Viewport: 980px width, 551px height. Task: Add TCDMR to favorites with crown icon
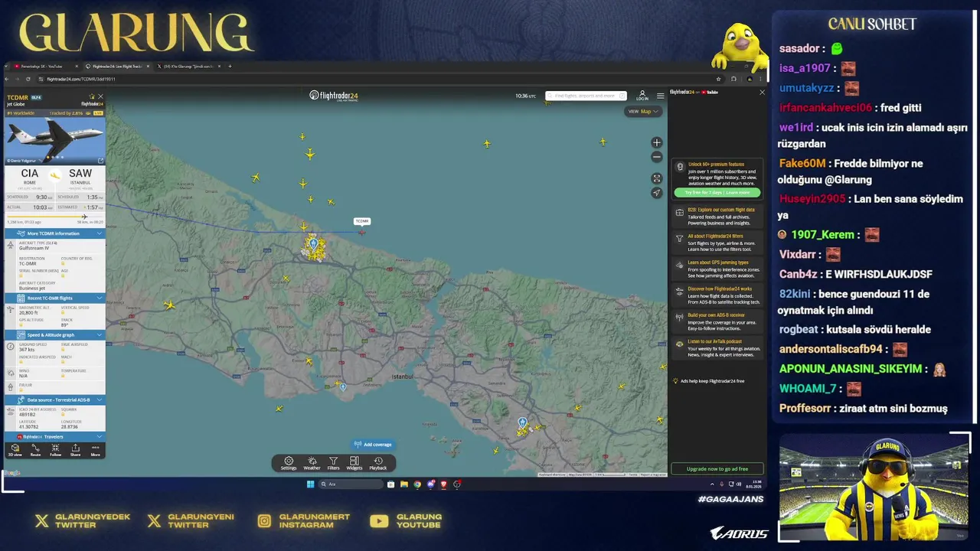pyautogui.click(x=92, y=97)
